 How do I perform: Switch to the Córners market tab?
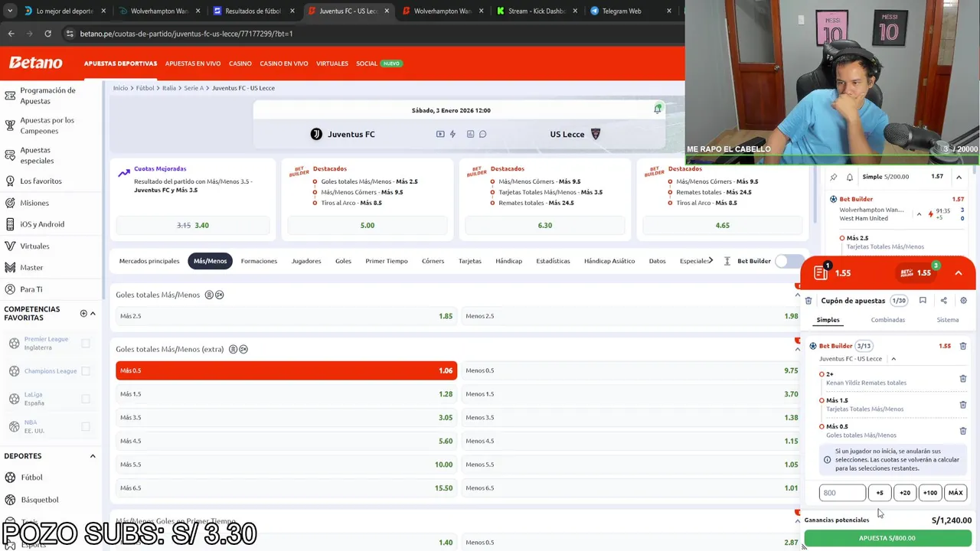click(x=433, y=261)
